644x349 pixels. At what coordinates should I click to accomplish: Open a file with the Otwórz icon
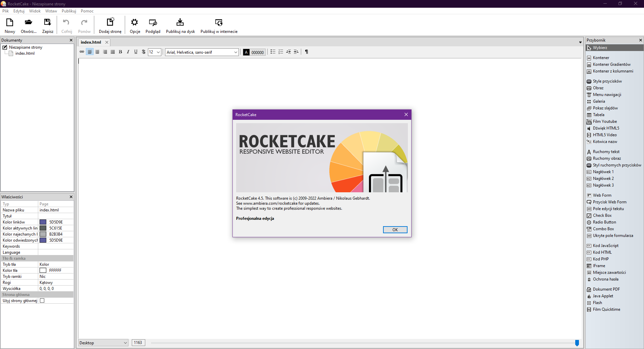pos(29,22)
